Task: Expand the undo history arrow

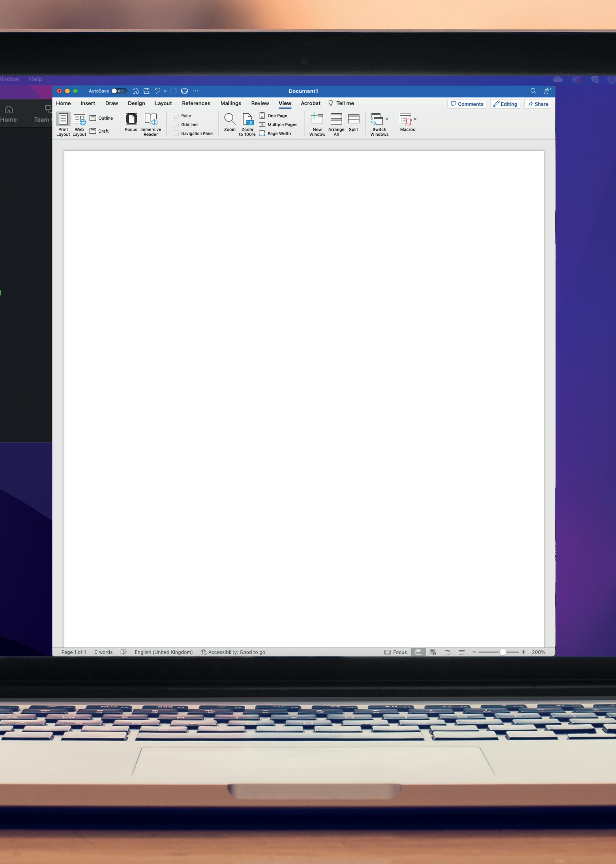Action: pyautogui.click(x=165, y=91)
